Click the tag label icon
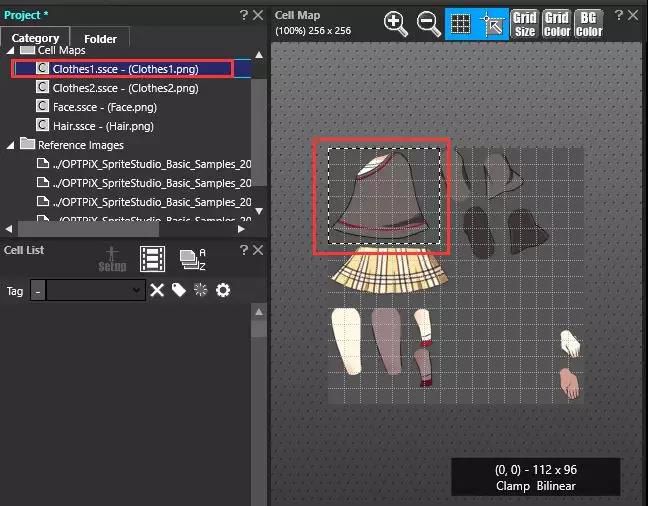 coord(179,290)
